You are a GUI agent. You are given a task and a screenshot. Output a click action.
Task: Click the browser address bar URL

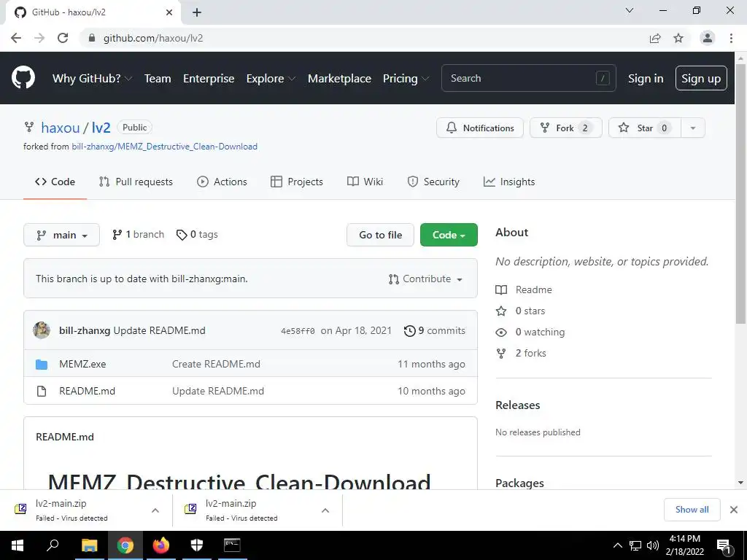[x=153, y=38]
